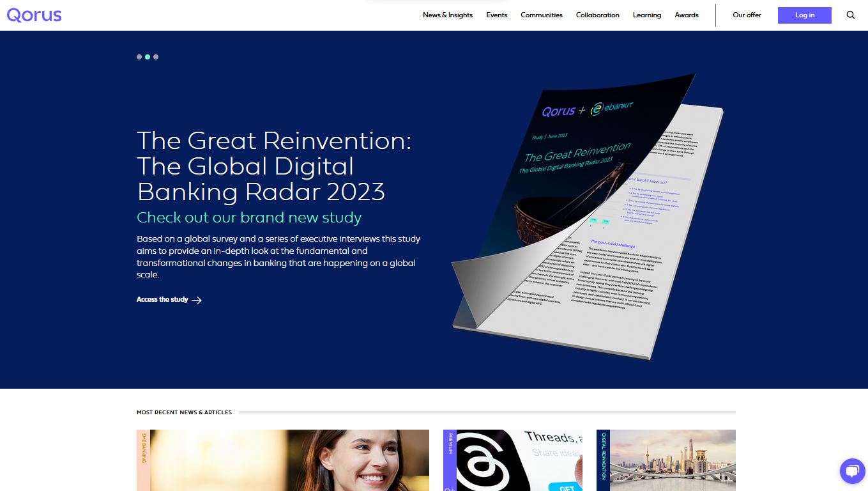Open the Events menu item

tap(496, 15)
